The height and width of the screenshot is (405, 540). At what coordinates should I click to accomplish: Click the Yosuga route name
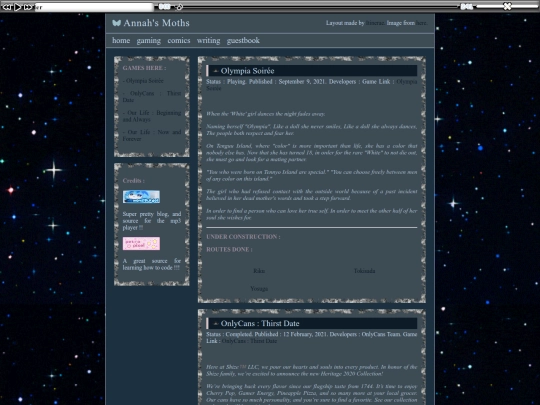click(x=259, y=289)
